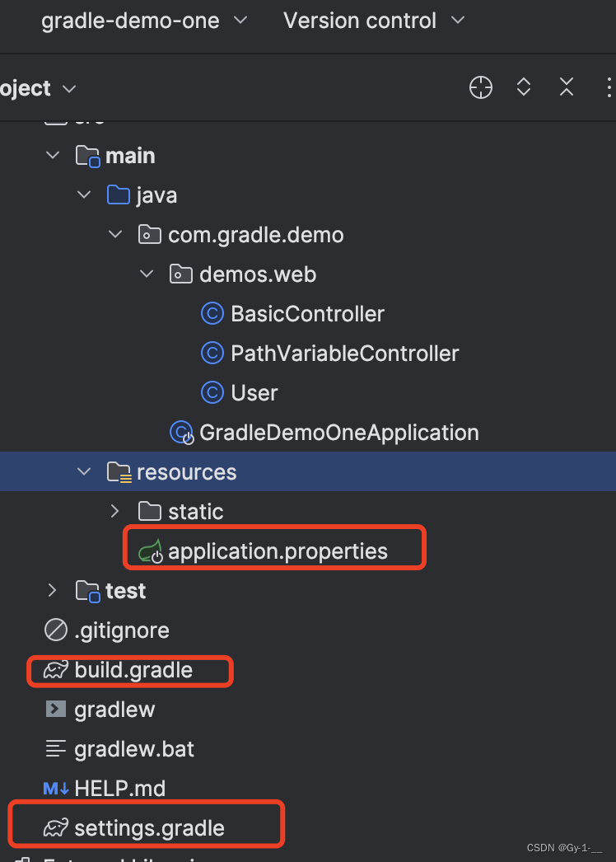Click the Expand All icon
Image resolution: width=616 pixels, height=862 pixels.
coord(523,87)
